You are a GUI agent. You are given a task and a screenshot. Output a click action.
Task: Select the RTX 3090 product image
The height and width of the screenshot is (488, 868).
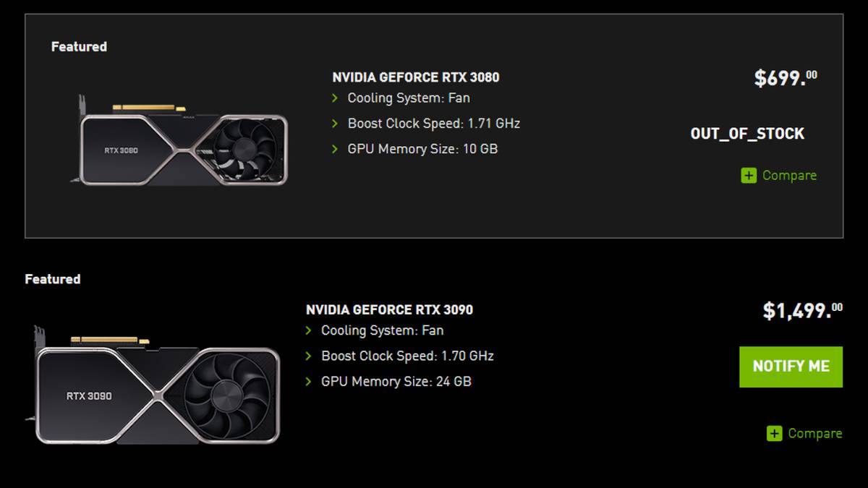[x=152, y=376]
